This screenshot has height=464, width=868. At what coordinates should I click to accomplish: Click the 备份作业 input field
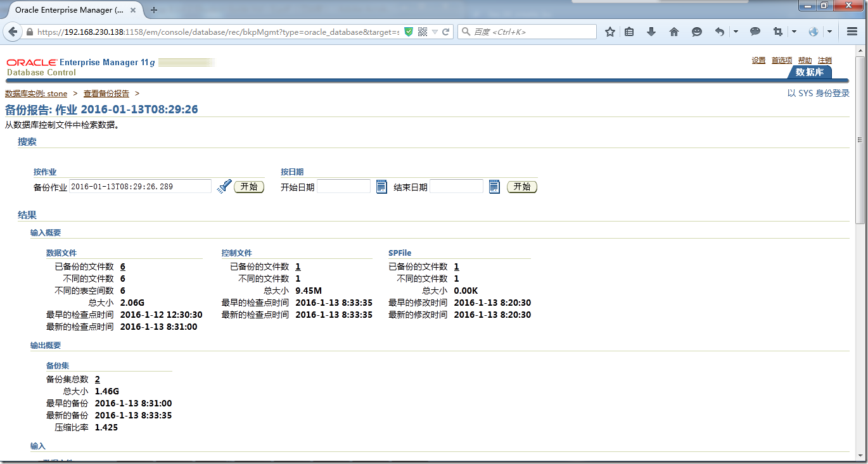pyautogui.click(x=140, y=187)
